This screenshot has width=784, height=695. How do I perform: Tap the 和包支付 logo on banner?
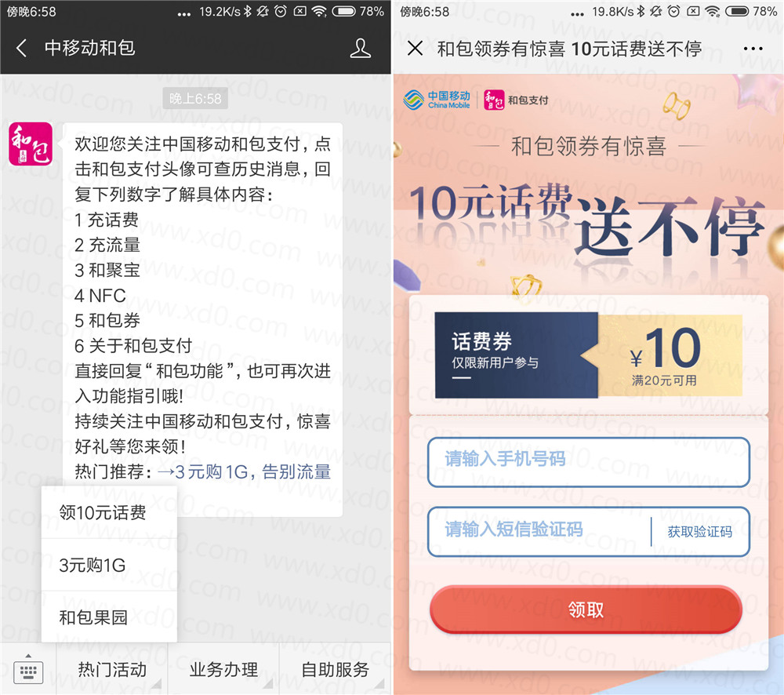tap(517, 100)
